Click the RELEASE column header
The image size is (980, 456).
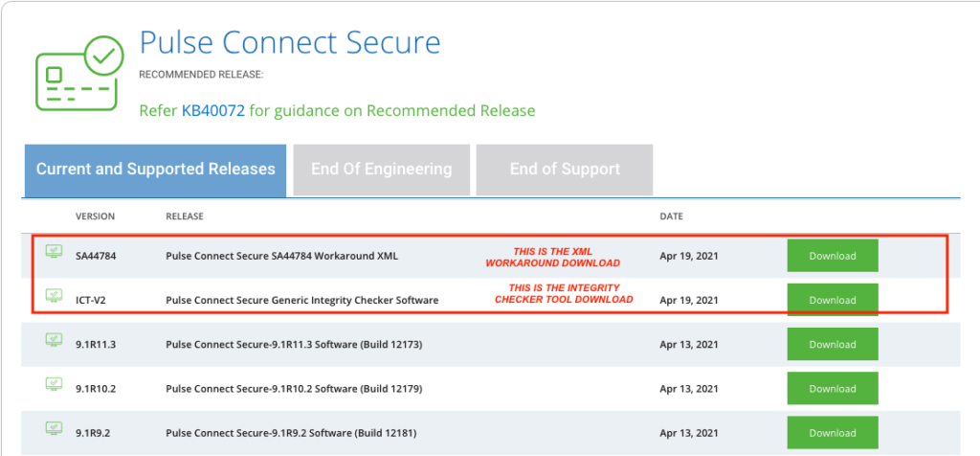point(185,217)
